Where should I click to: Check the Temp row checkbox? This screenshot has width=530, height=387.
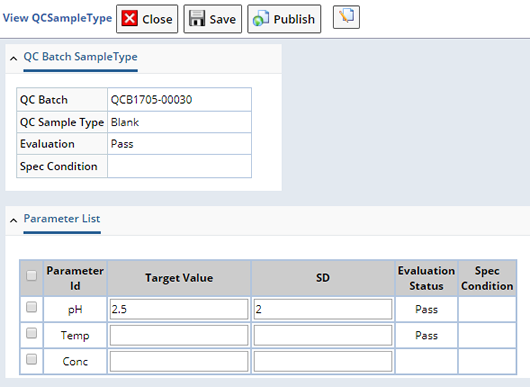(x=31, y=333)
